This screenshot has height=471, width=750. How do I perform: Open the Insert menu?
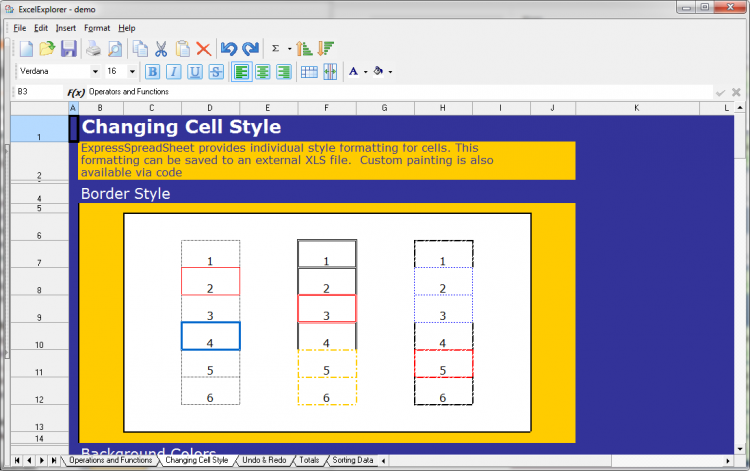pos(66,28)
